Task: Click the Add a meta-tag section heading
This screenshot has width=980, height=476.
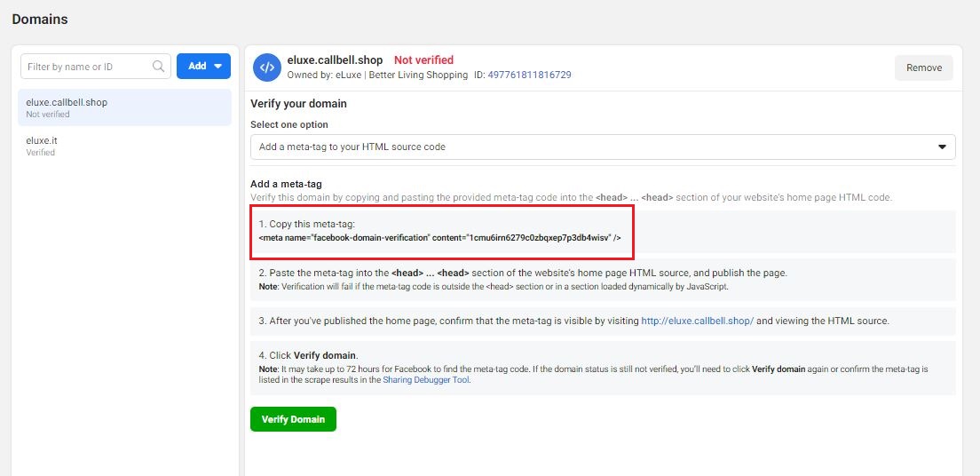Action: 286,184
